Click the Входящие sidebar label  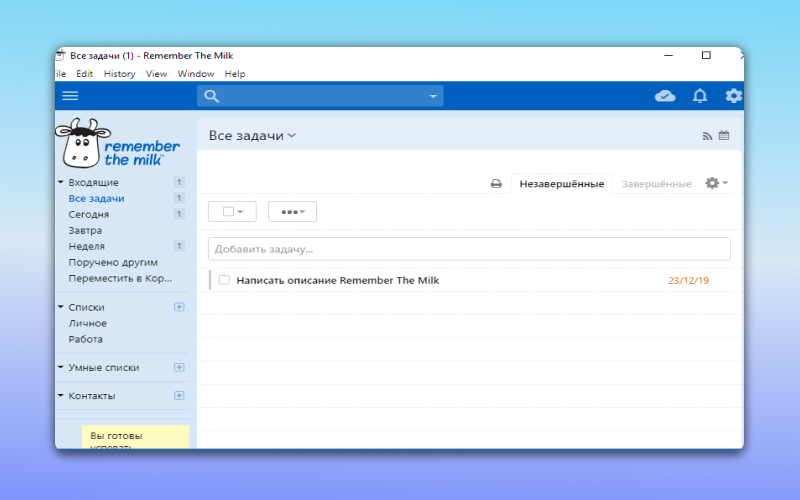pos(93,182)
